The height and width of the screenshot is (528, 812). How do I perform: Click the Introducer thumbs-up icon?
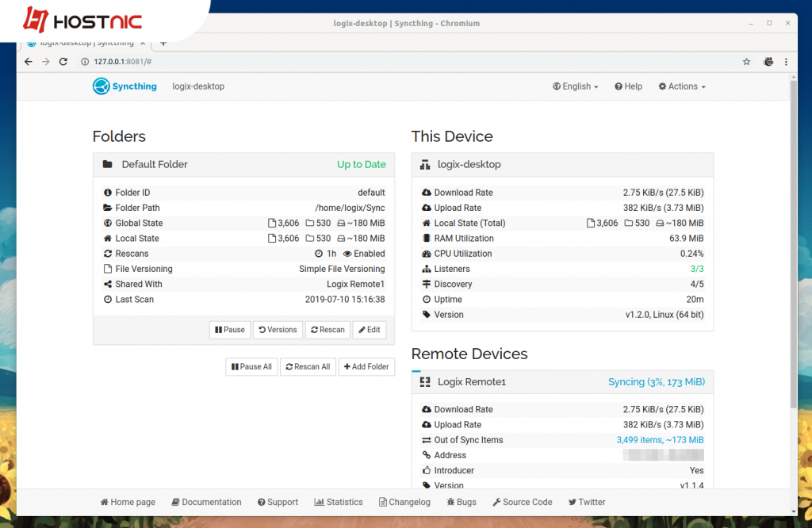[426, 471]
